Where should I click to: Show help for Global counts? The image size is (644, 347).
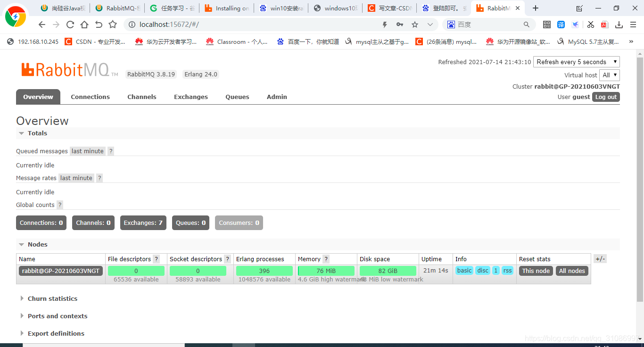point(60,205)
